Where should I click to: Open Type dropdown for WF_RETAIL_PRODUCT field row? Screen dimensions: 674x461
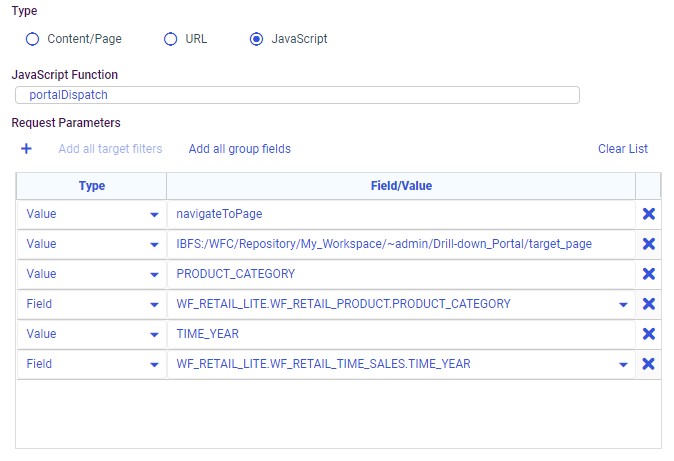[154, 305]
